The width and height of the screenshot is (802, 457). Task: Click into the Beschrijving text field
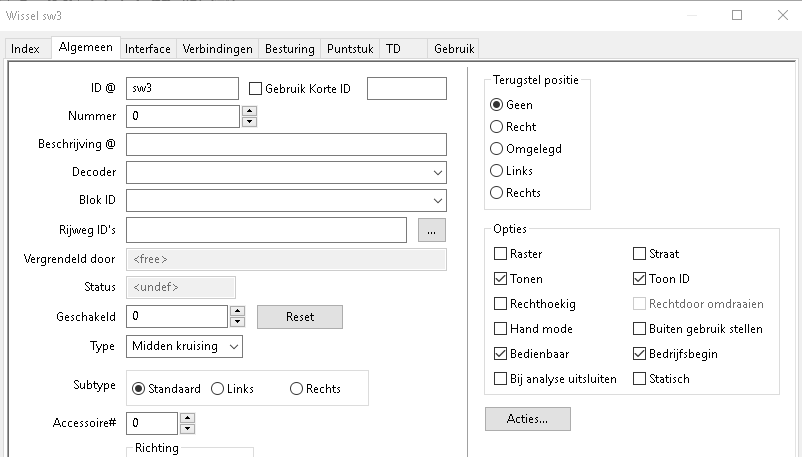[286, 144]
